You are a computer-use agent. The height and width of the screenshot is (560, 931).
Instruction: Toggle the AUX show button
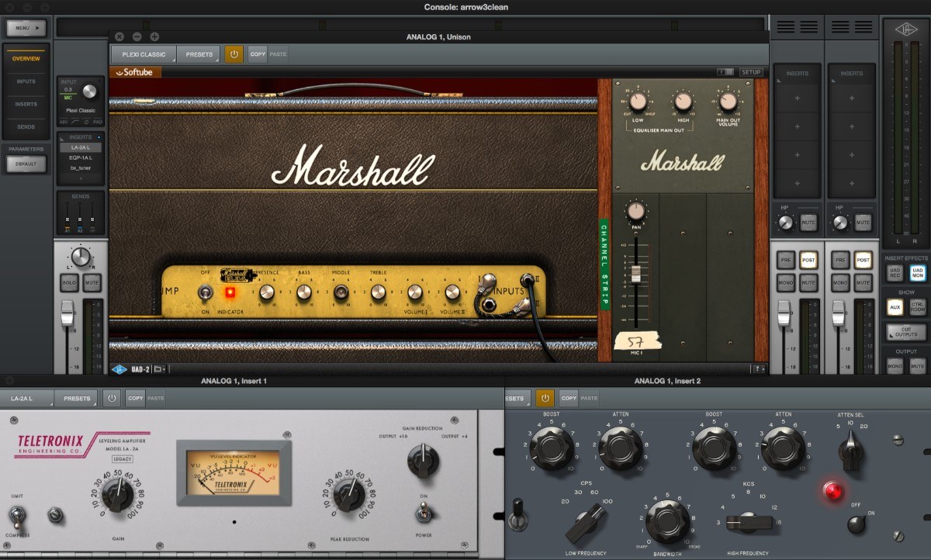895,307
